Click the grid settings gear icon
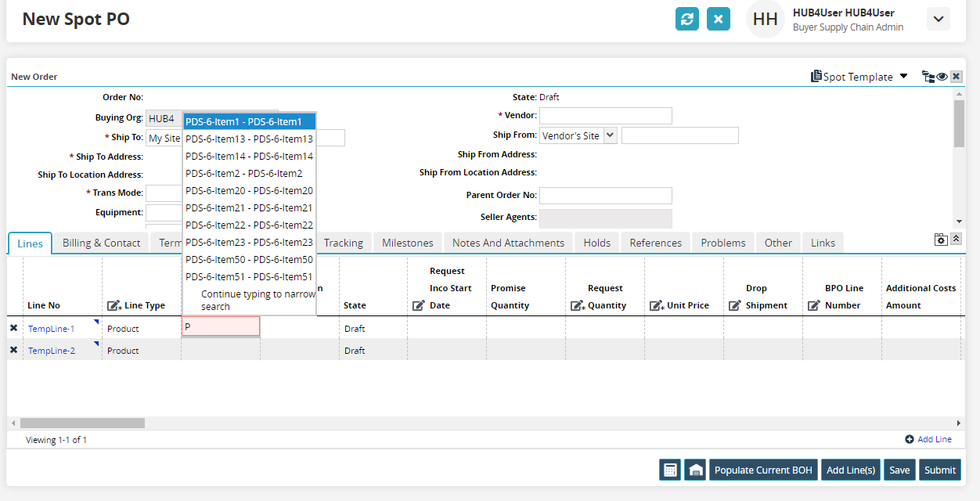The width and height of the screenshot is (980, 501). tap(941, 239)
